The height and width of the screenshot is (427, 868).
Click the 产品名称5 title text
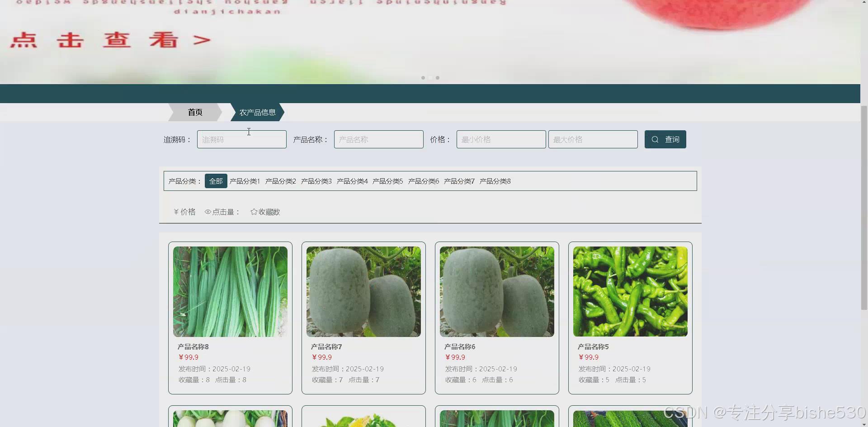pos(593,347)
